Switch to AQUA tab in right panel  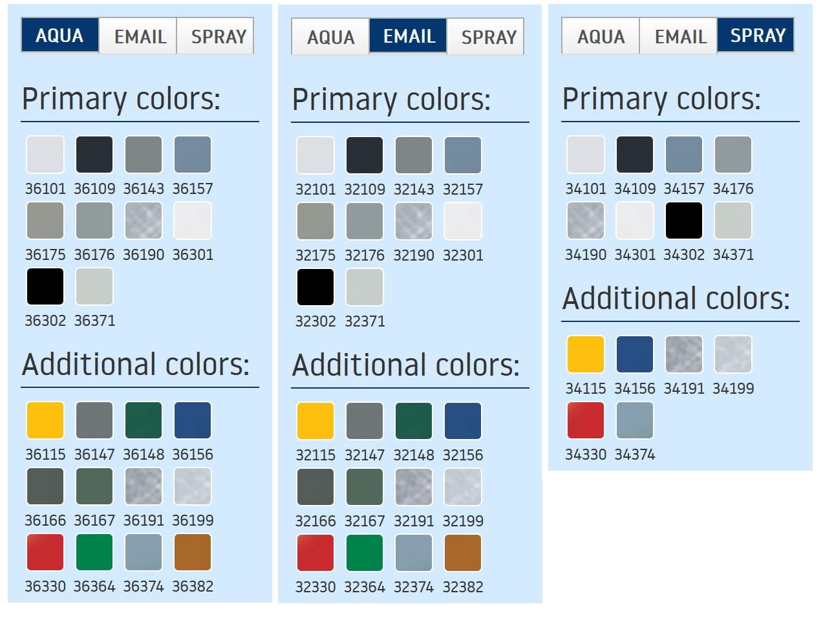click(x=601, y=36)
